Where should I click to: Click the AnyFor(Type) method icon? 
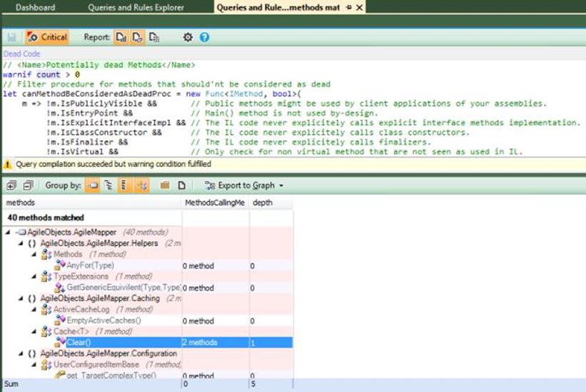[x=60, y=265]
